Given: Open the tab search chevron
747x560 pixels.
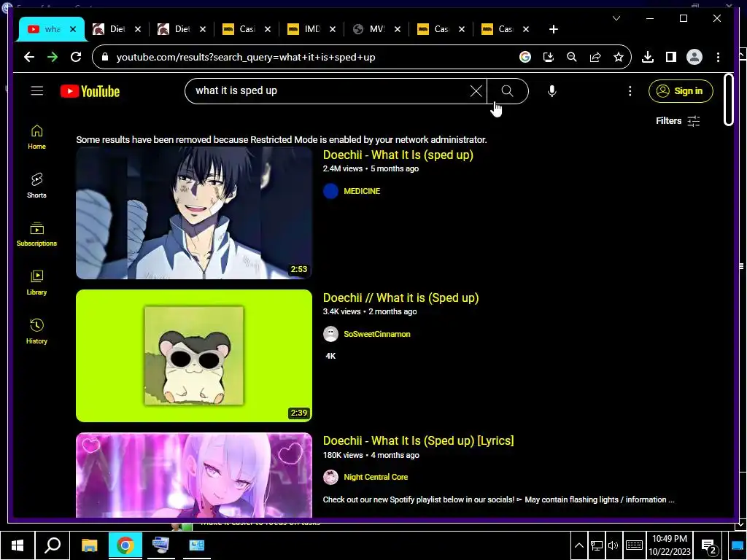Looking at the screenshot, I should [616, 18].
